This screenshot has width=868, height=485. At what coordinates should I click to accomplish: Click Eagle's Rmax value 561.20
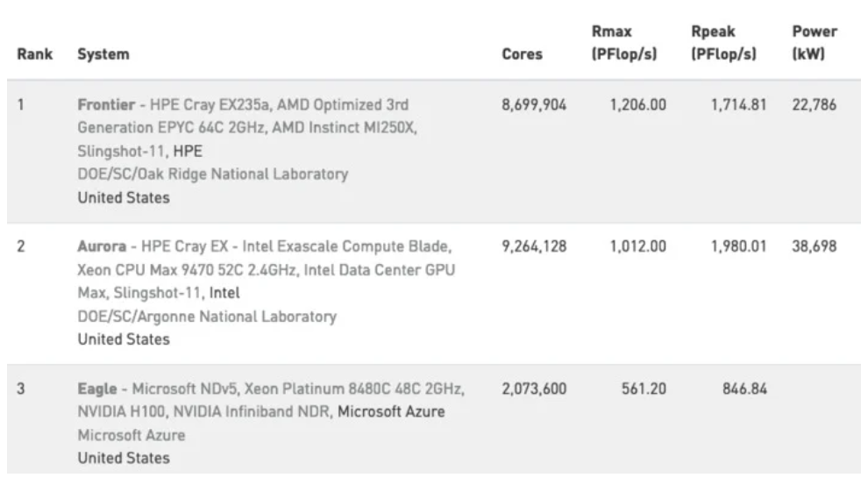644,389
